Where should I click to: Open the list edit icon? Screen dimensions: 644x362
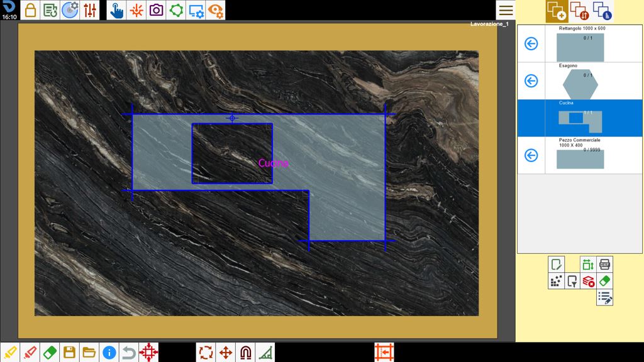[x=604, y=297]
